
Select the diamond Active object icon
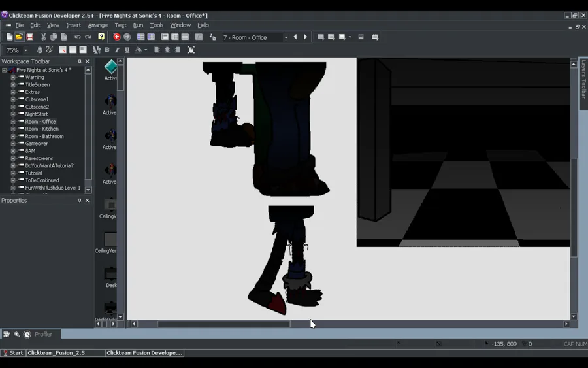[110, 67]
